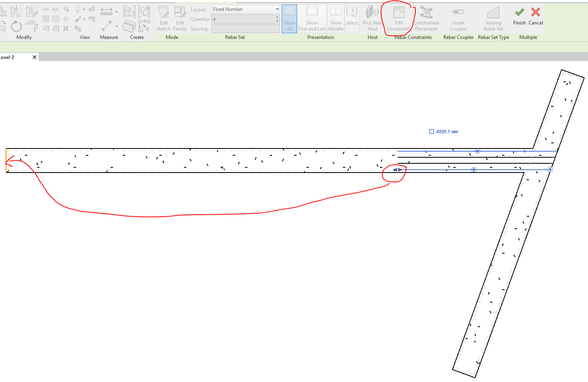Open the Insert Coupler tool
Viewport: 588px width, 382px height.
[458, 19]
